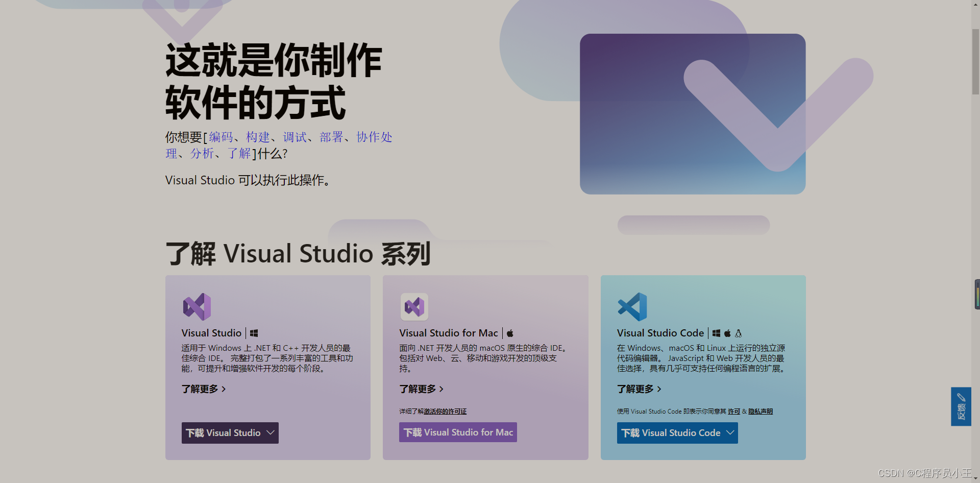980x483 pixels.
Task: Open 了解更多 under Visual Studio Code card
Action: point(639,389)
